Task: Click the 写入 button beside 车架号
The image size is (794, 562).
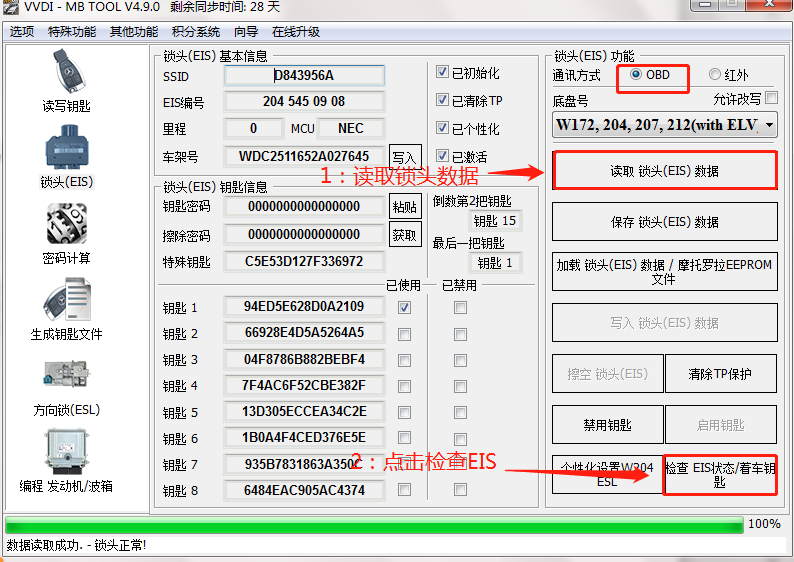Action: [405, 157]
